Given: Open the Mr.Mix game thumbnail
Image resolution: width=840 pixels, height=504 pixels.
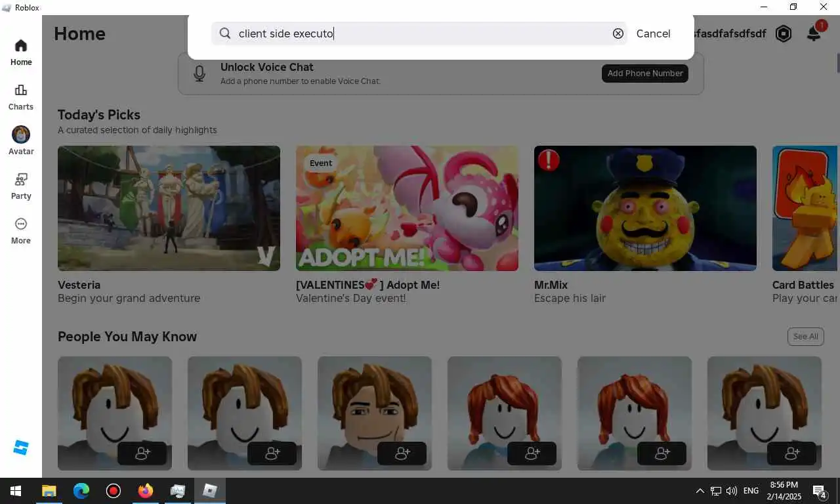Looking at the screenshot, I should coord(645,208).
